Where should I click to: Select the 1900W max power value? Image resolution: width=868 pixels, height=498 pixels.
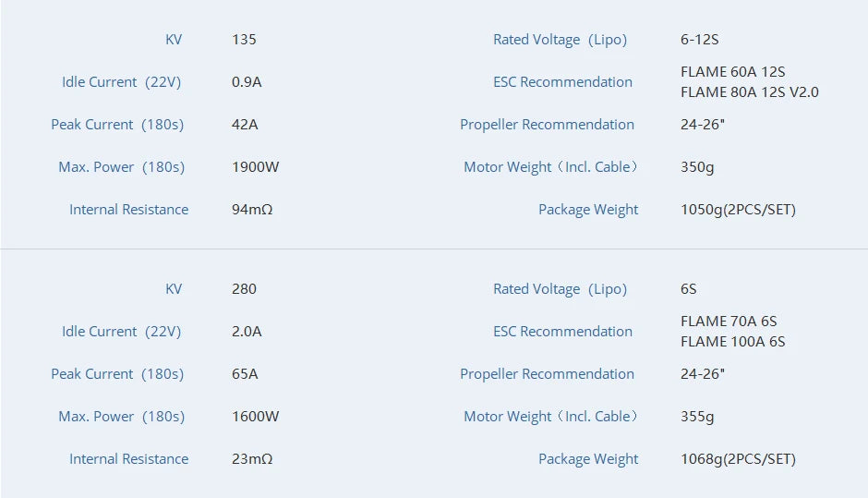tap(255, 167)
